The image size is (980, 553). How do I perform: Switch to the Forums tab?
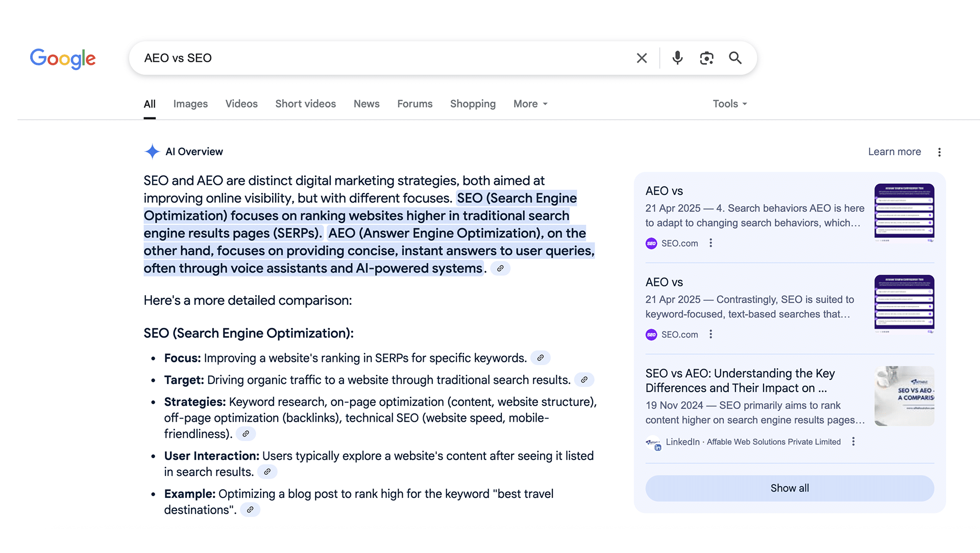415,104
